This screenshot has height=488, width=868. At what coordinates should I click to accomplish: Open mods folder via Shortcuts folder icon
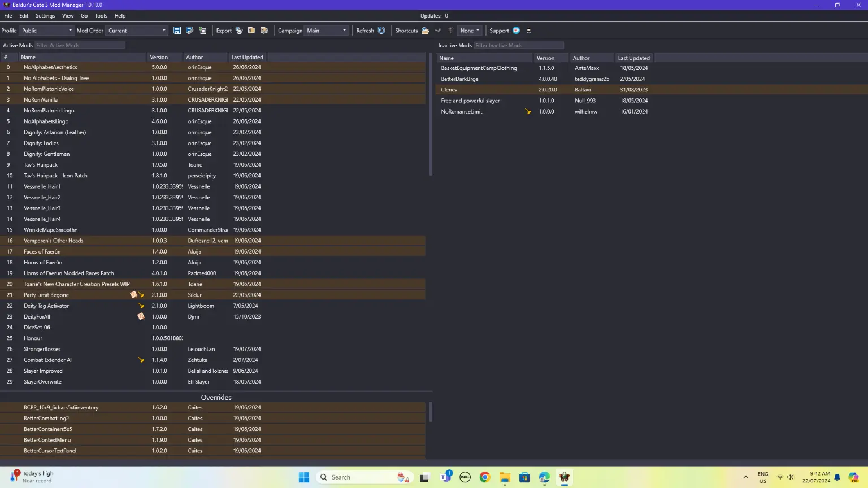coord(425,30)
